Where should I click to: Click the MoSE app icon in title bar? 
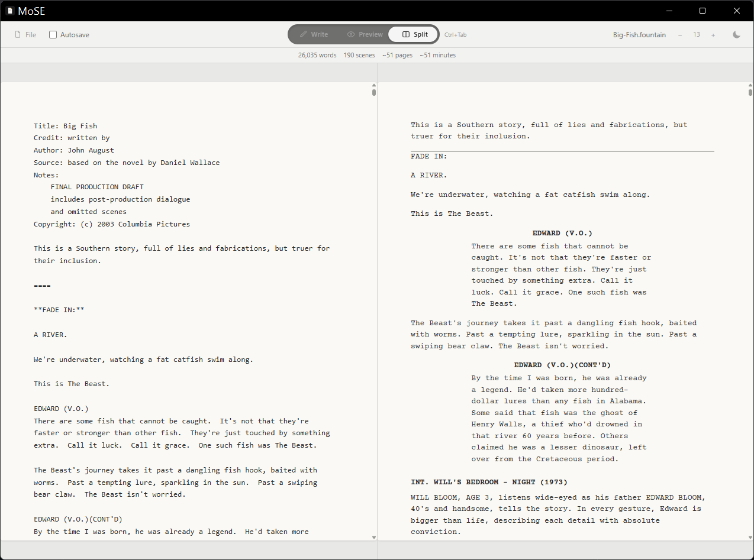tap(10, 11)
